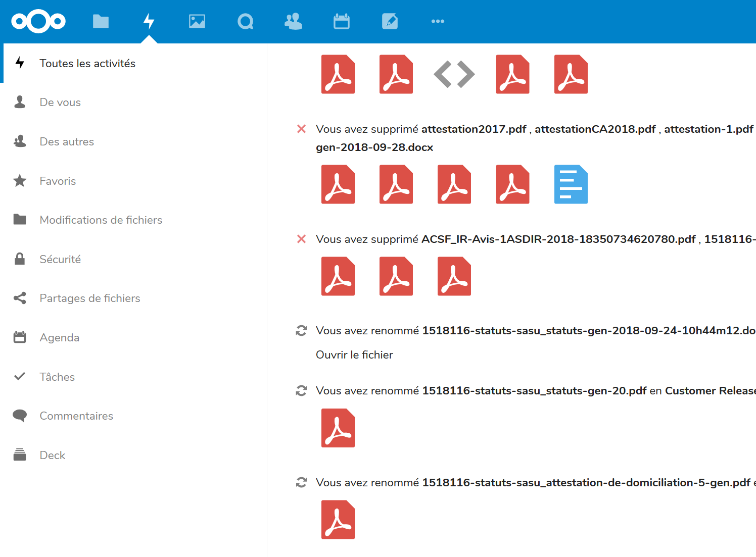Open PDF thumbnail under attestation-de-domiciliation rename
Image resolution: width=756 pixels, height=557 pixels.
[x=338, y=520]
